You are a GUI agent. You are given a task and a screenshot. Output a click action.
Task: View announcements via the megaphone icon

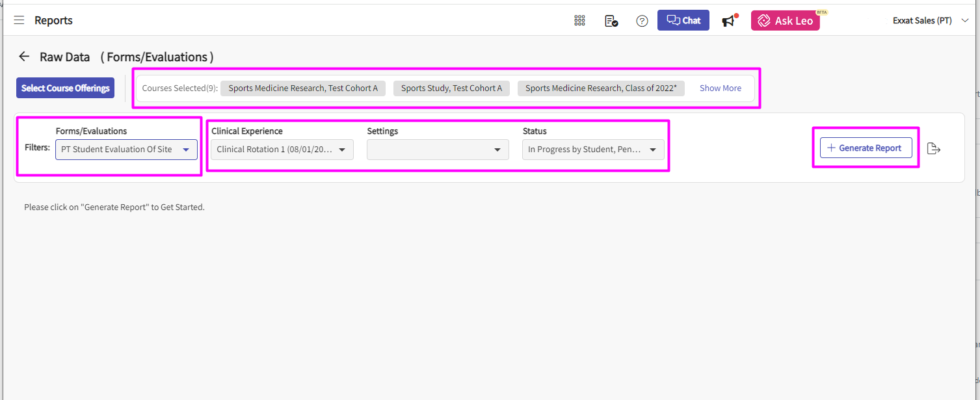pos(729,21)
